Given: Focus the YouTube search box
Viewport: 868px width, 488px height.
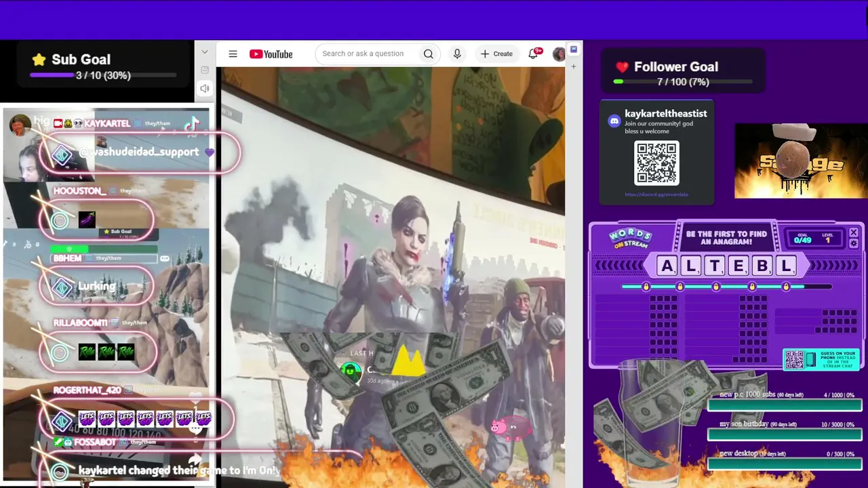Looking at the screenshot, I should tap(368, 54).
